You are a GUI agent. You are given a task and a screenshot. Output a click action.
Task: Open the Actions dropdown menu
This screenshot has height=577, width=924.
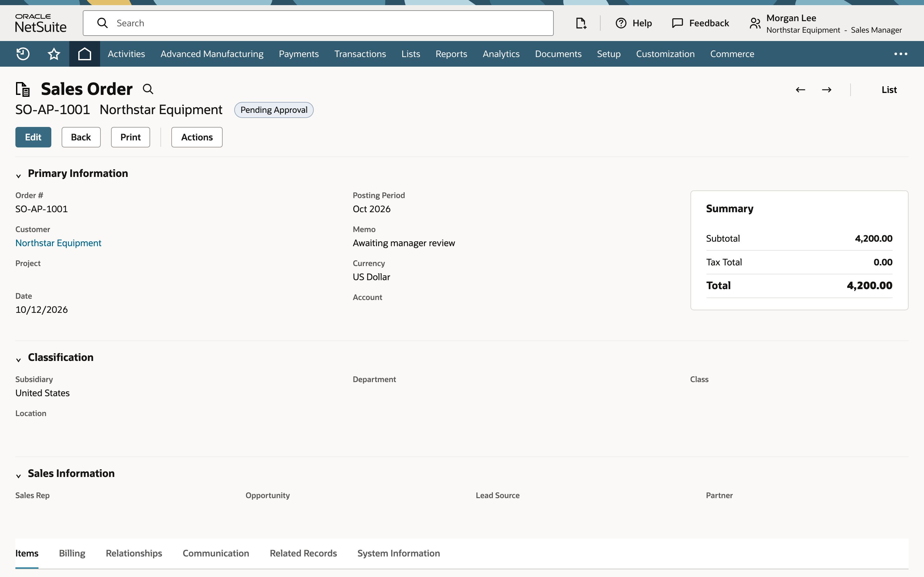[x=197, y=137]
